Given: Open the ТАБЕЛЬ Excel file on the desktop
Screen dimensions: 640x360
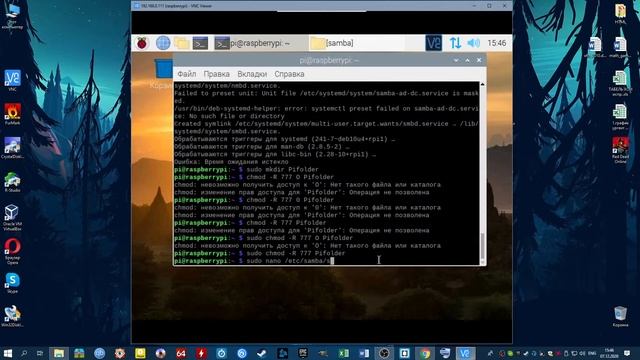Looking at the screenshot, I should 620,83.
